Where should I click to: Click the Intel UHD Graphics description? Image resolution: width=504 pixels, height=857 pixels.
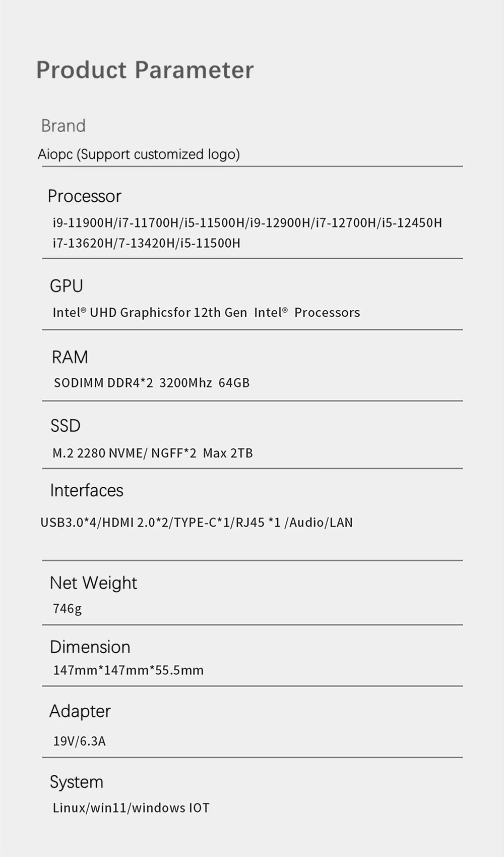(206, 312)
